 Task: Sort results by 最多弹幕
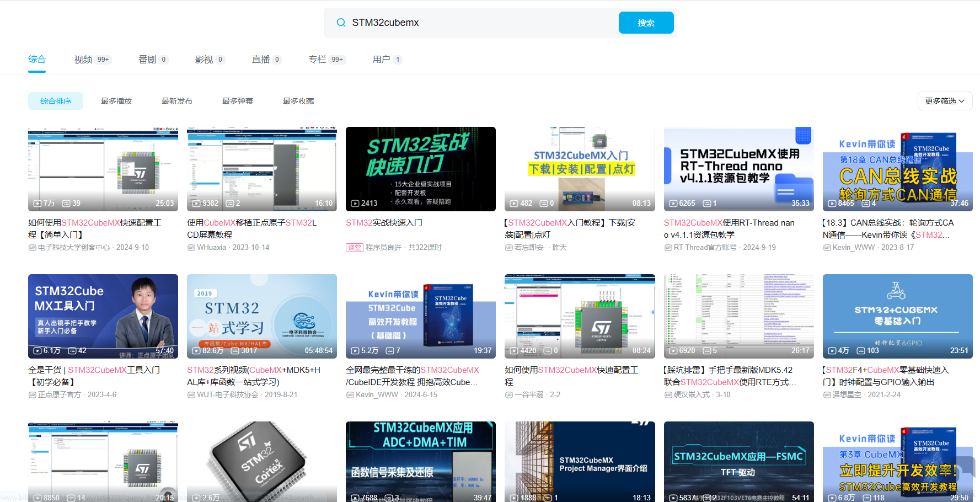[238, 101]
